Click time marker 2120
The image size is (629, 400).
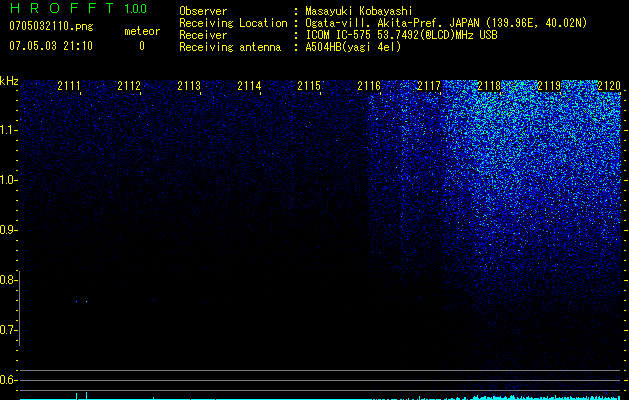(609, 86)
